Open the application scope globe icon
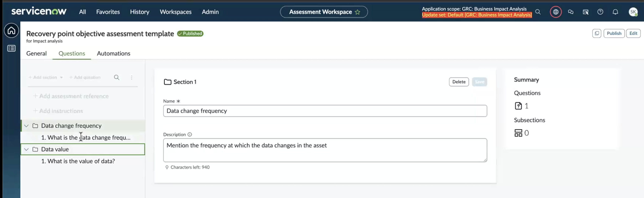 555,12
